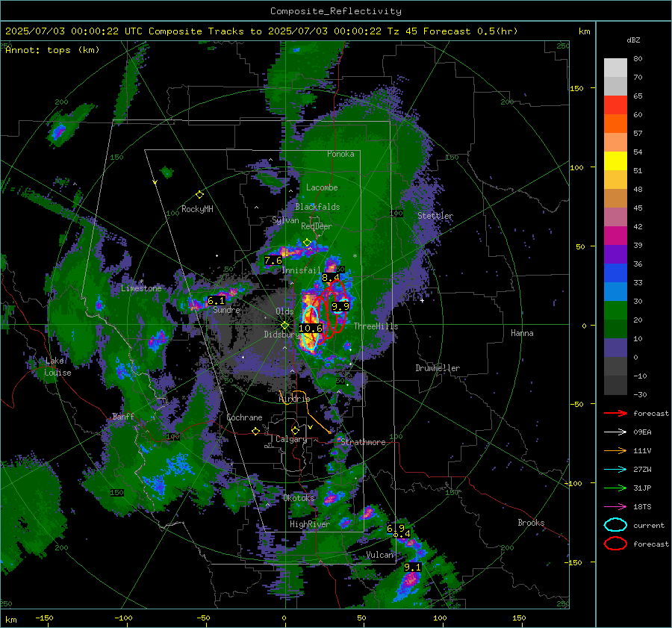672x628 pixels.
Task: Select the purple legend swatch between 36 and 39
Action: [615, 254]
